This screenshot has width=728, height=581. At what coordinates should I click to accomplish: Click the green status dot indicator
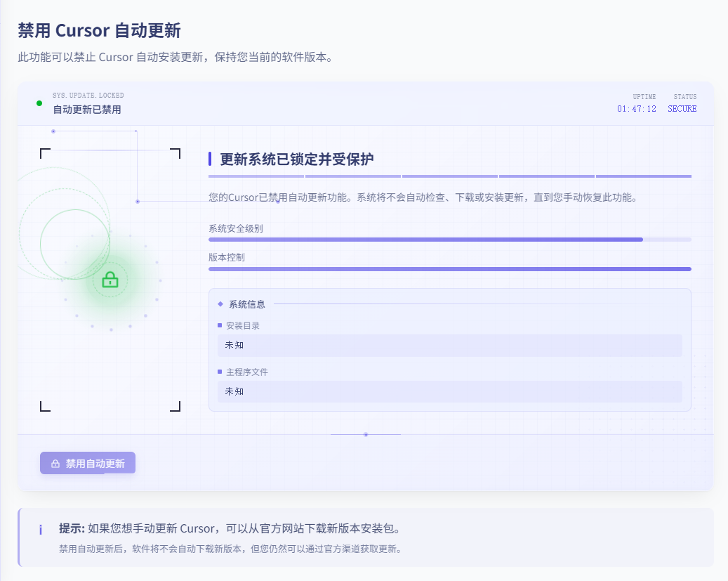pos(39,103)
